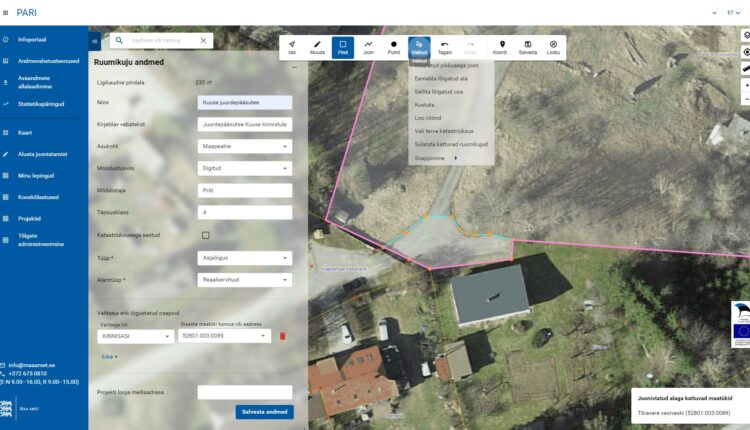Image resolution: width=750 pixels, height=430 pixels.
Task: Undo with the Tagasi arrow
Action: 445,47
